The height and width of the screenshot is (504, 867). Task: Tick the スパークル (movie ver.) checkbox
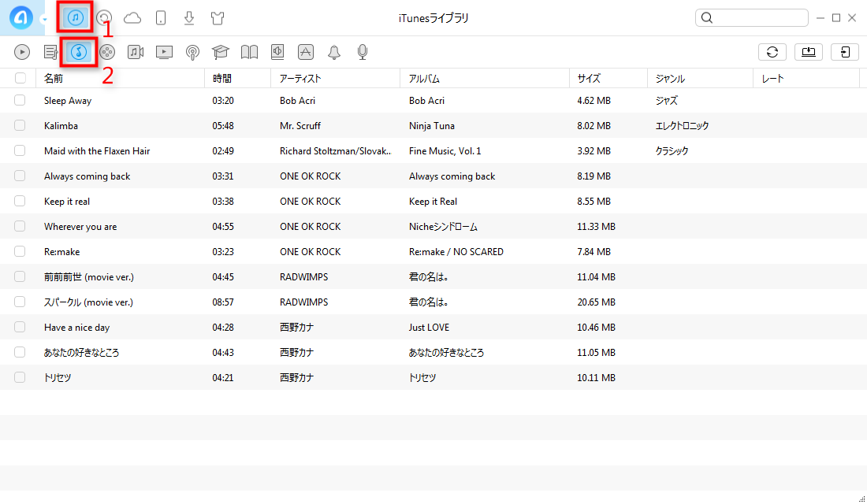(20, 302)
